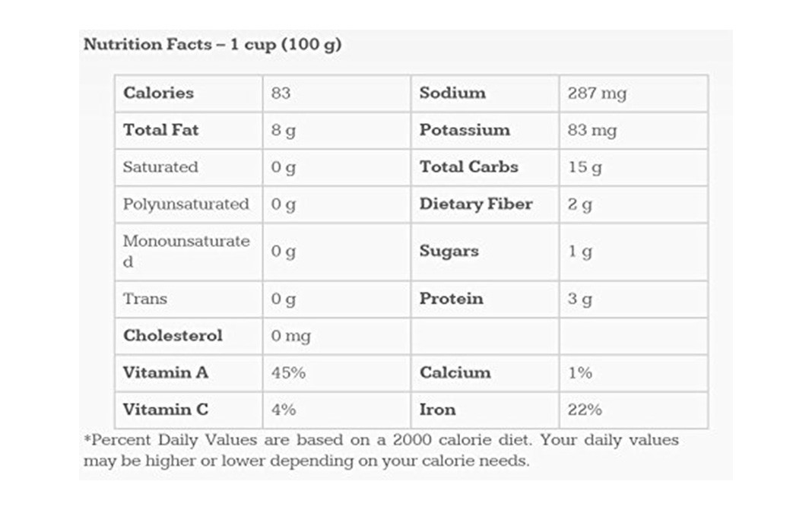Select the Vitamin A 45% value
Image resolution: width=812 pixels, height=510 pixels.
pos(288,373)
